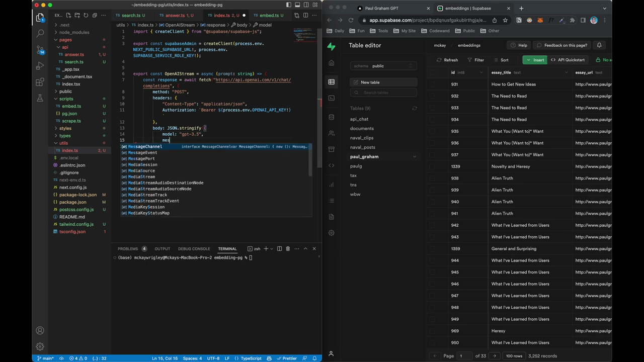Open VS Code Accounts icon
644x362 pixels.
pos(40,330)
